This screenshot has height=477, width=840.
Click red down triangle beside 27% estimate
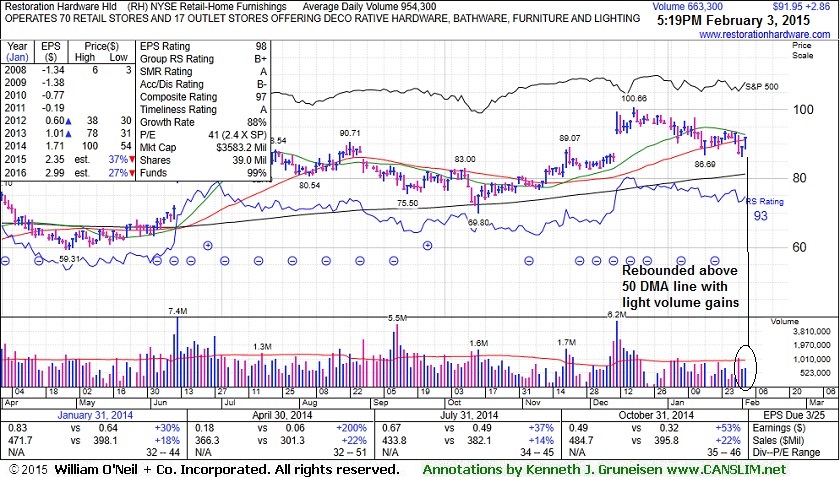(x=131, y=173)
